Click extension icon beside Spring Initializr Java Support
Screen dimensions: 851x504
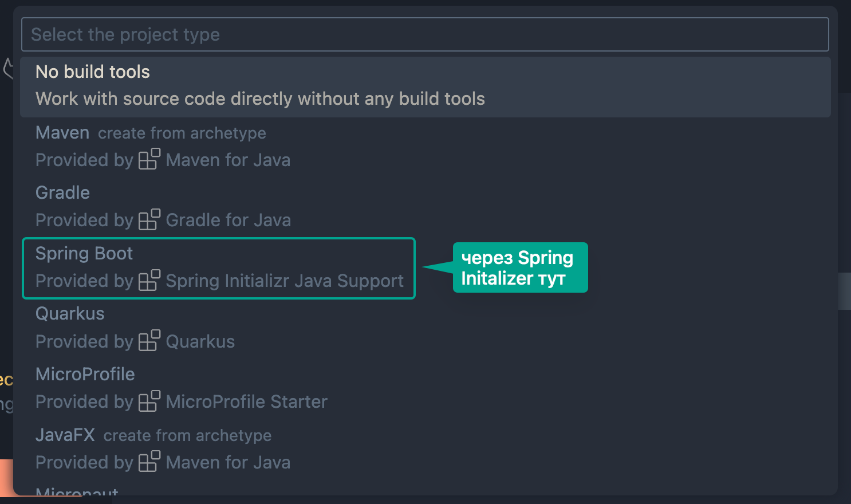click(149, 280)
